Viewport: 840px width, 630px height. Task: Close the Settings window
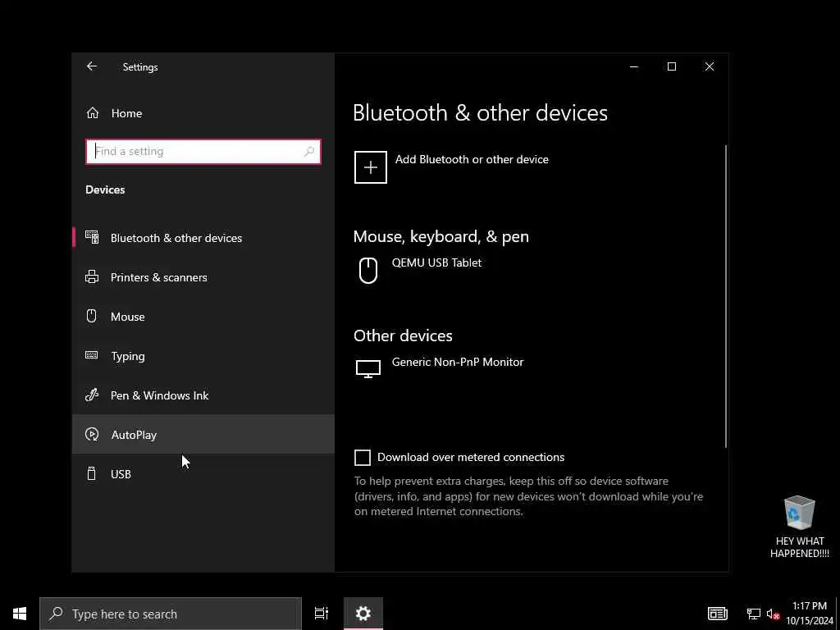tap(710, 66)
